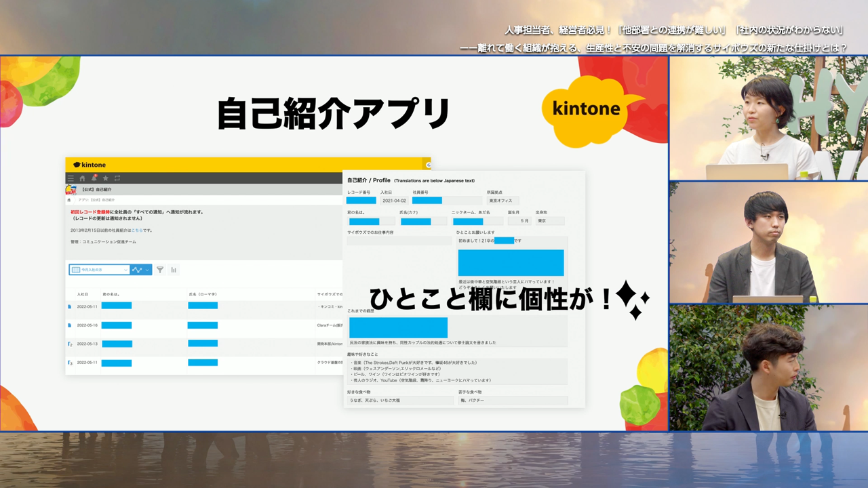Click the kintone logo in yellow header
The height and width of the screenshot is (488, 868).
point(90,165)
